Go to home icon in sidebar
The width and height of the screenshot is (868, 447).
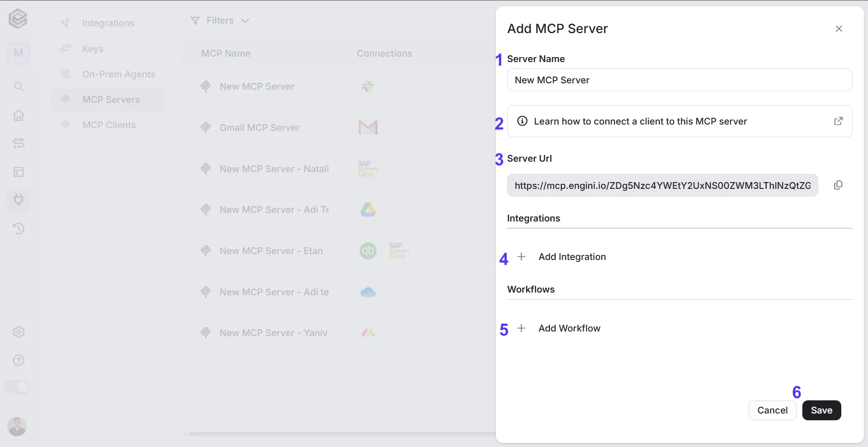(x=19, y=115)
